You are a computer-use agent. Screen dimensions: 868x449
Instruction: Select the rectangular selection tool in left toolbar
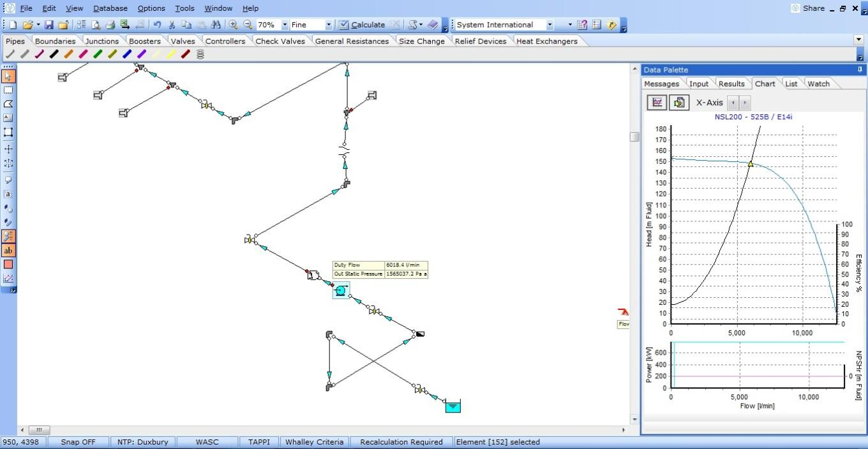pyautogui.click(x=8, y=90)
